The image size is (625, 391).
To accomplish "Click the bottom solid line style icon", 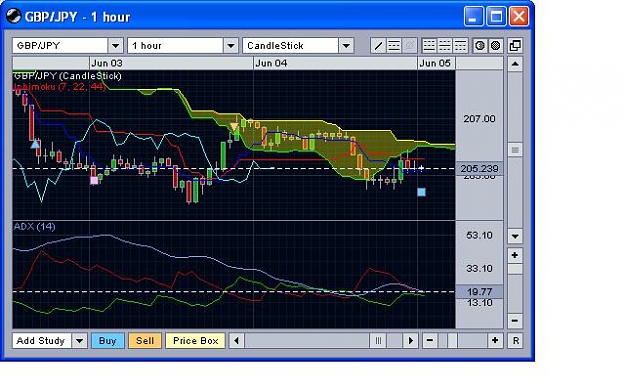I will pos(429,46).
